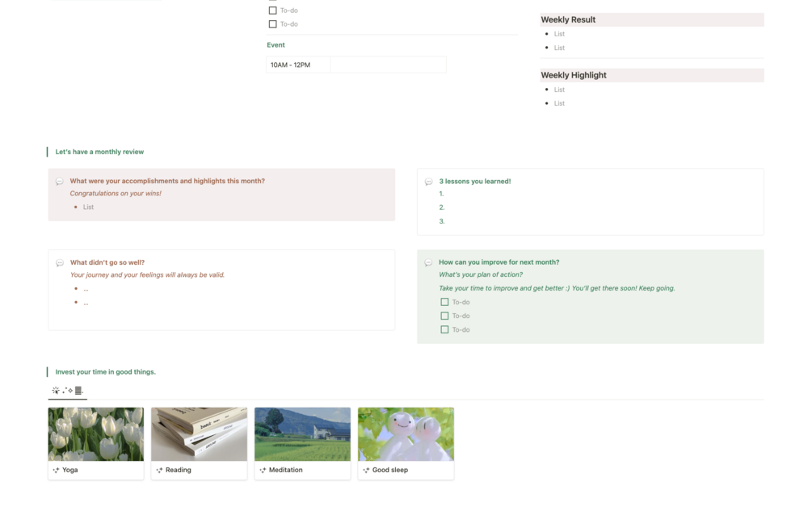The width and height of the screenshot is (812, 515).
Task: Click the sparkle icon on Meditation card
Action: click(263, 470)
